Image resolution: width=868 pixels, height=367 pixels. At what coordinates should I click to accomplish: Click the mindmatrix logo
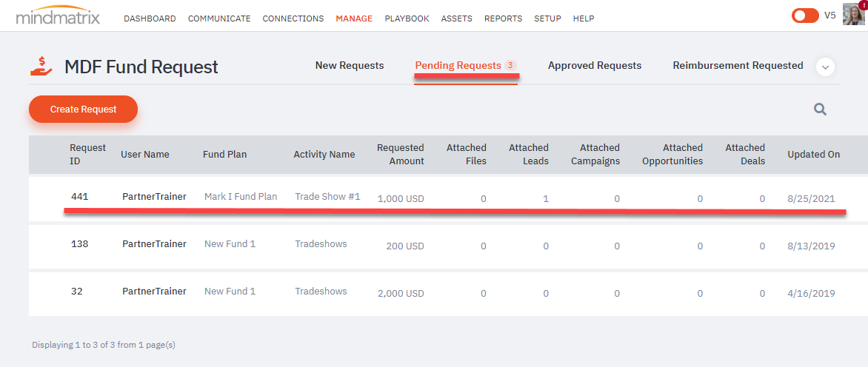pos(58,16)
